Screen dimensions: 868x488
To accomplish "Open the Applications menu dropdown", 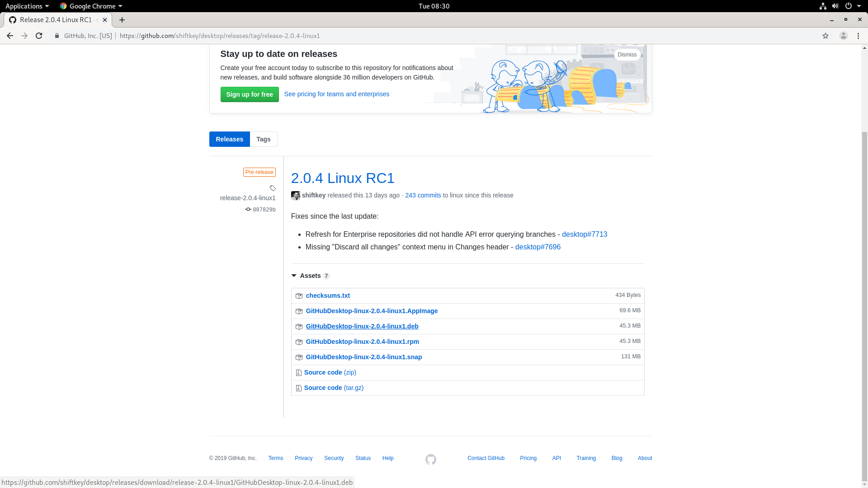I will tap(27, 6).
